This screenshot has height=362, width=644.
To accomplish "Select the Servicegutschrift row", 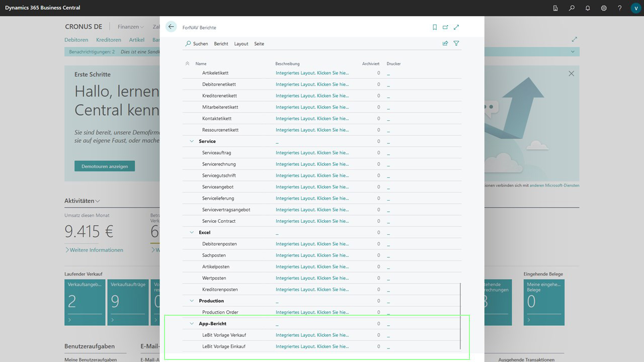I will pos(321,175).
